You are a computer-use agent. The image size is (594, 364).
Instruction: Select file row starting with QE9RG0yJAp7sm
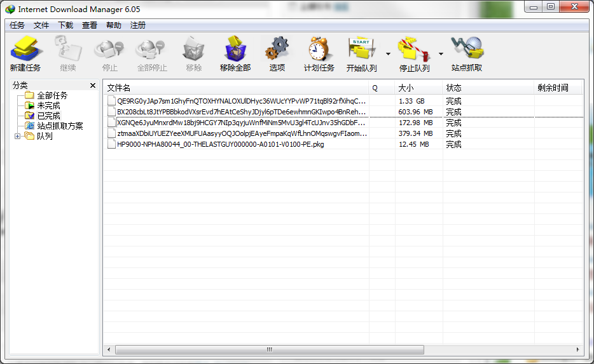[343, 101]
